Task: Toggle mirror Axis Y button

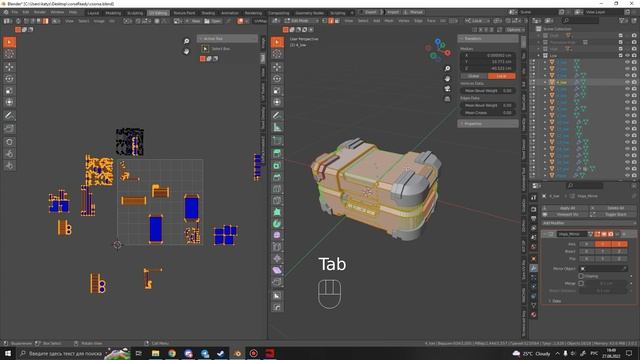Action: pos(603,244)
